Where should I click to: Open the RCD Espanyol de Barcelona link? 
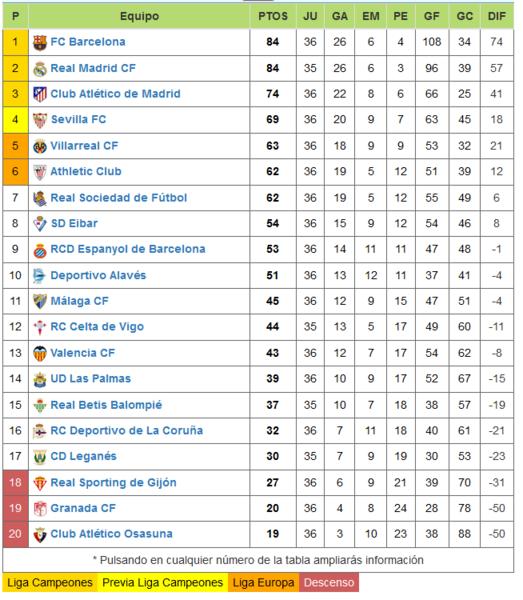click(128, 249)
